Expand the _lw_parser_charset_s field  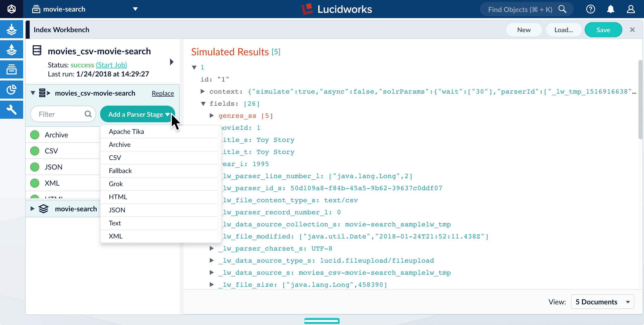[x=212, y=248]
